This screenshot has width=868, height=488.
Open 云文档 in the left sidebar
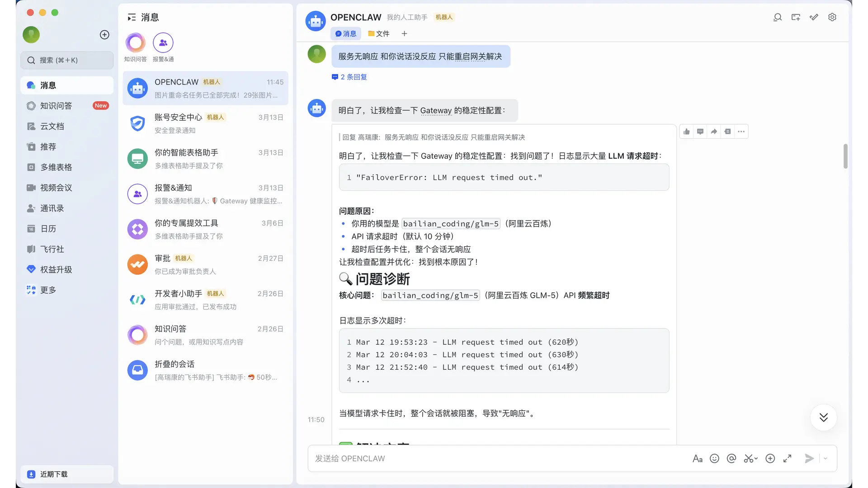point(52,126)
